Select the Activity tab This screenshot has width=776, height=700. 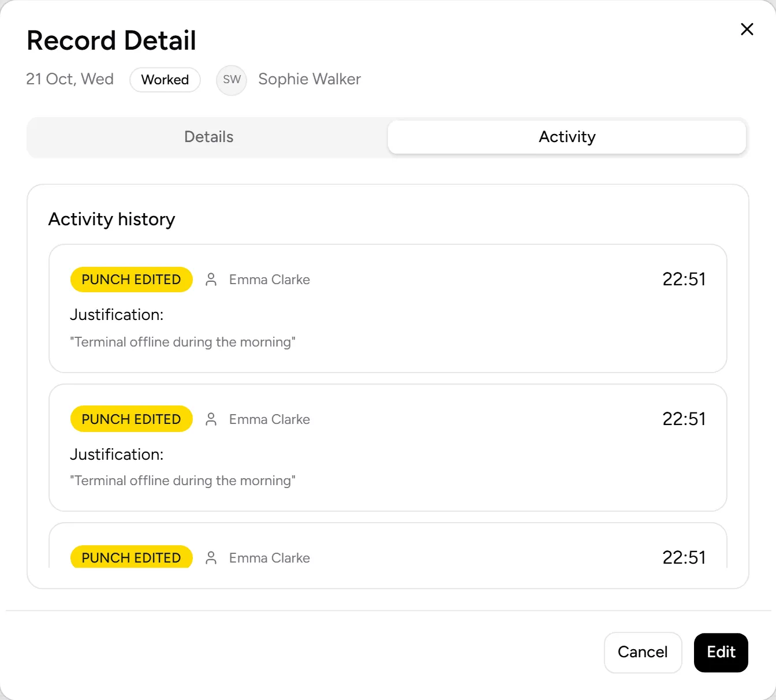[567, 137]
